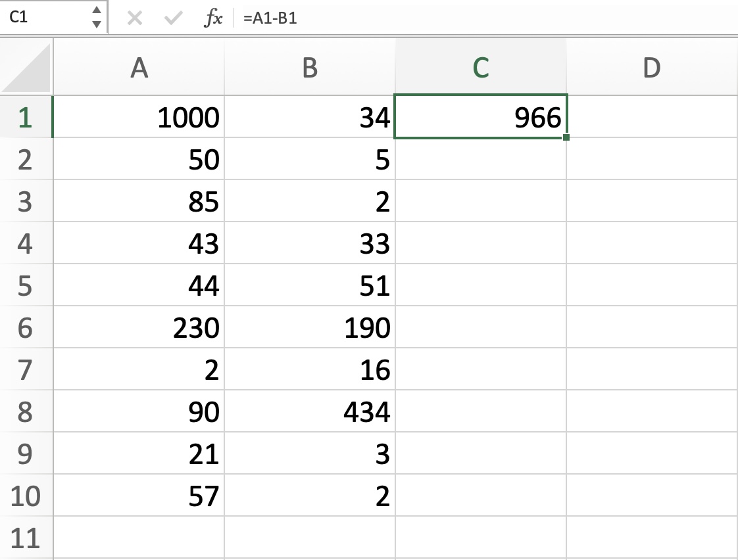
Task: Click the confirm checkmark in formula bar
Action: (173, 18)
